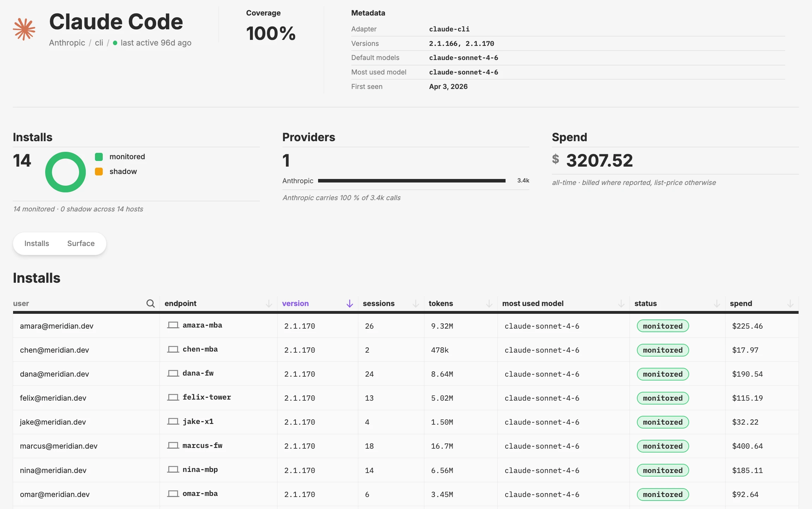Click the cli breadcrumb in header
Image resolution: width=812 pixels, height=509 pixels.
(x=99, y=43)
